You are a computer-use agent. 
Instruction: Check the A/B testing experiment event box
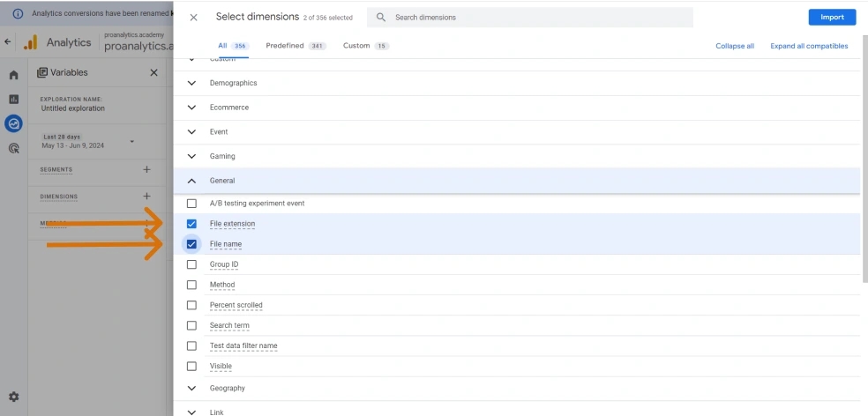point(191,204)
